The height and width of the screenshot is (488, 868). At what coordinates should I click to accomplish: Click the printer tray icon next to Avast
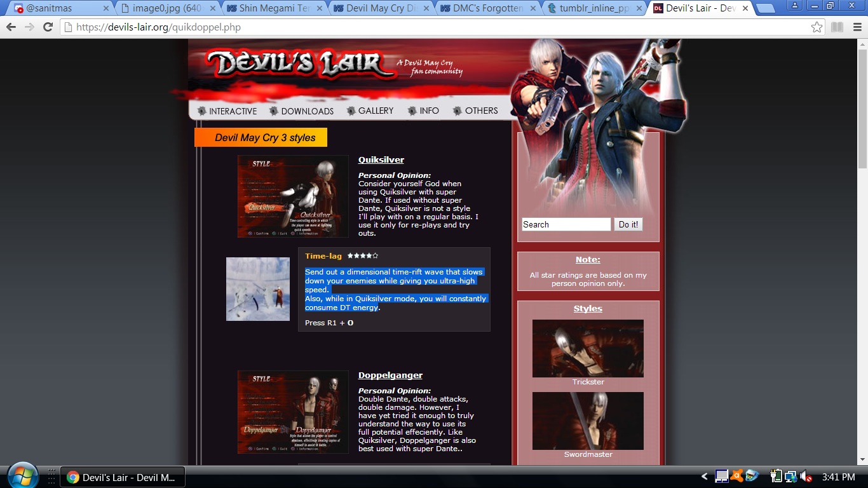pyautogui.click(x=752, y=475)
